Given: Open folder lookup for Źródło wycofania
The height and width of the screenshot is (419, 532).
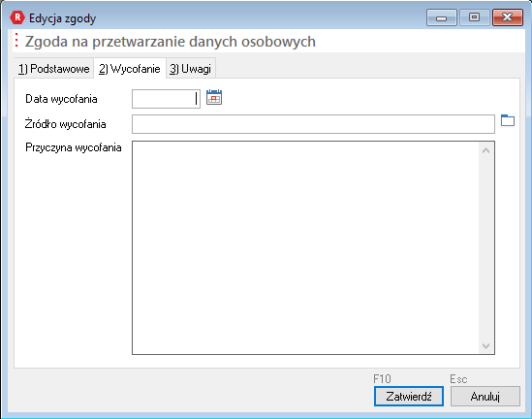Looking at the screenshot, I should pyautogui.click(x=508, y=120).
